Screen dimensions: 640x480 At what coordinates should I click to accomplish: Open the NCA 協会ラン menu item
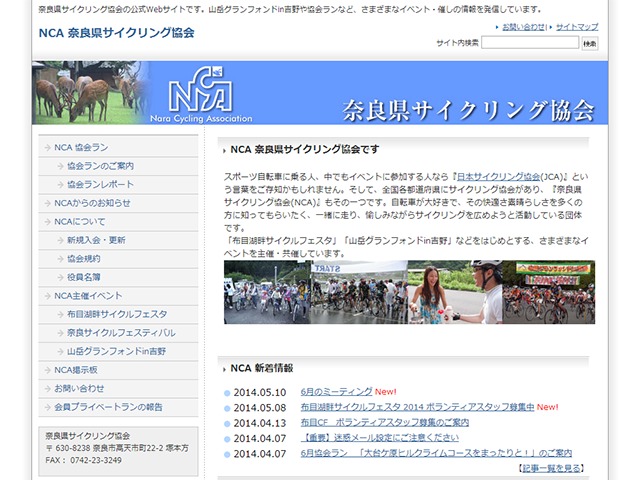pyautogui.click(x=118, y=147)
